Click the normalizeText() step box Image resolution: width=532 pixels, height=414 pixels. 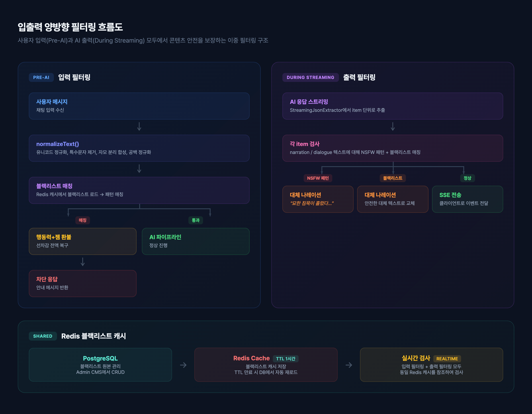(x=139, y=148)
